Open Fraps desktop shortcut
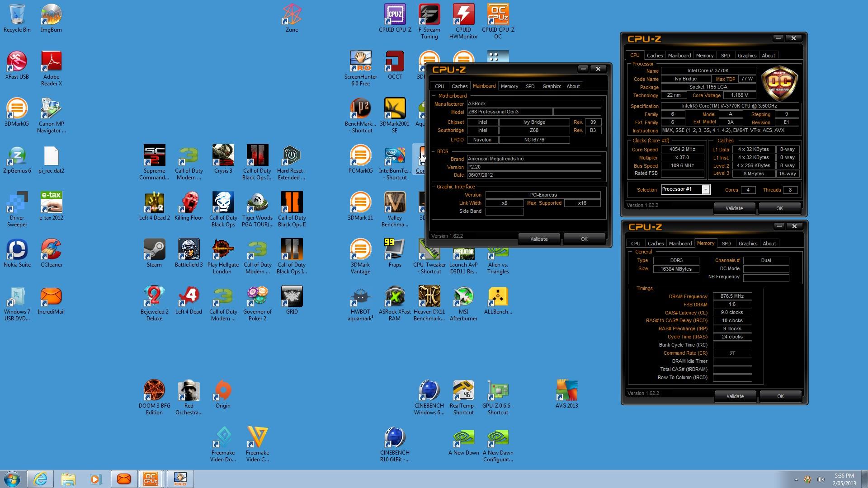Viewport: 868px width, 488px height. pyautogui.click(x=395, y=253)
